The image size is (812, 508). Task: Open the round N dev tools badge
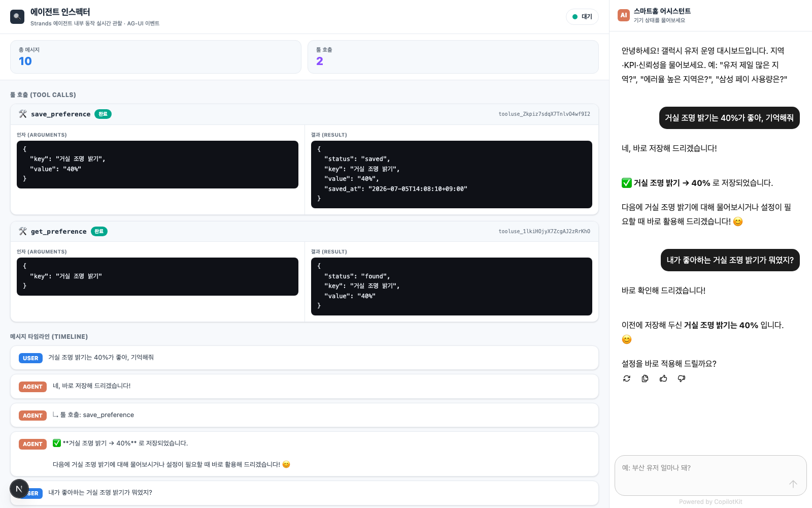coord(19,489)
